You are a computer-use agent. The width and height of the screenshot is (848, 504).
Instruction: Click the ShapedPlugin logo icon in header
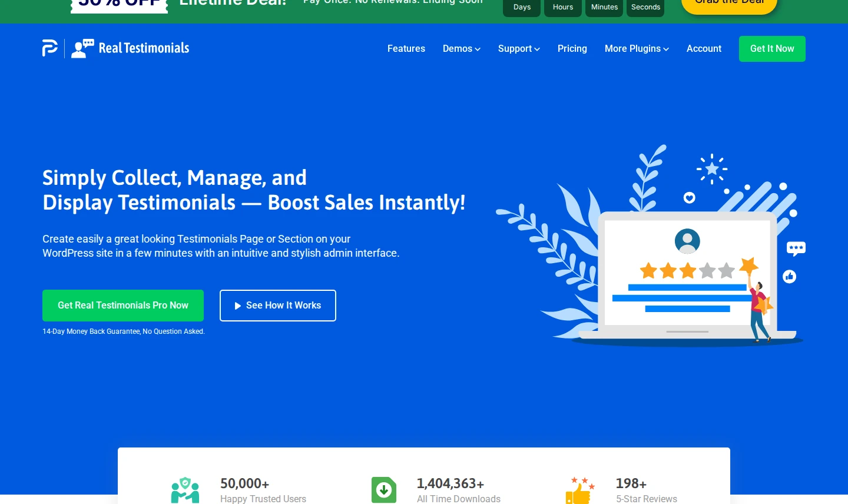(50, 48)
